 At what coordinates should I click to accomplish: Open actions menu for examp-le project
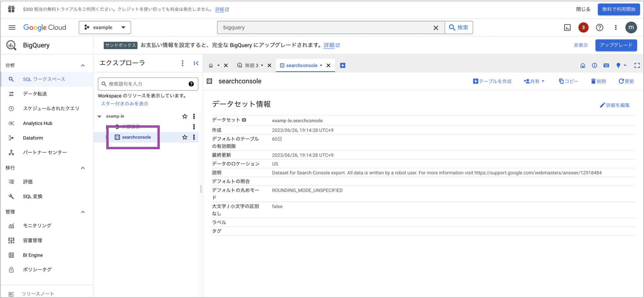coord(194,116)
